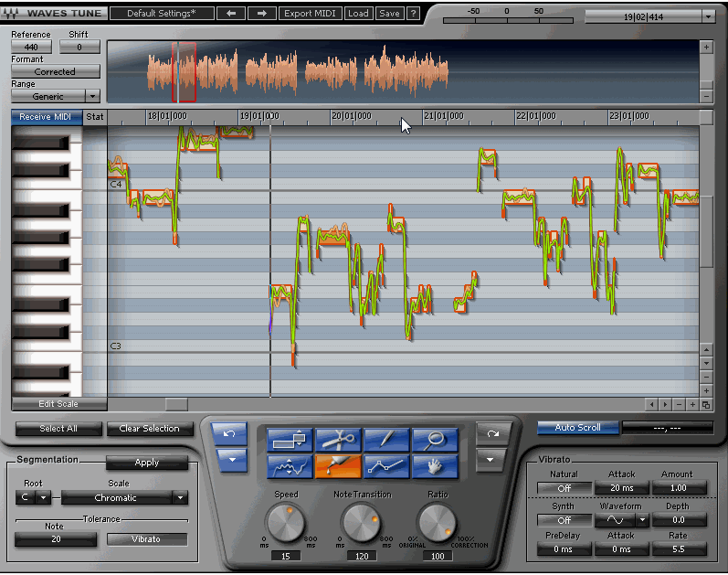Toggle Synth vibrato Off button
Screen dimensions: 728x575
(x=564, y=520)
